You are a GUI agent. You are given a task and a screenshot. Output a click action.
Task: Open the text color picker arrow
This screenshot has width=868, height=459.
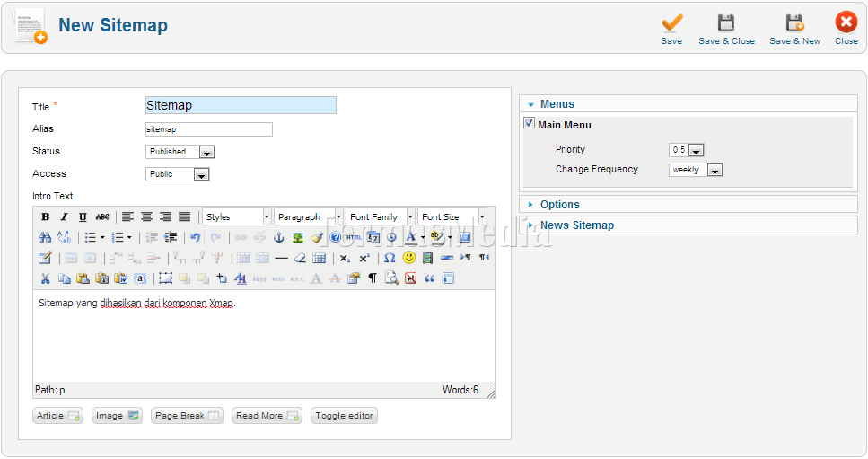point(423,237)
